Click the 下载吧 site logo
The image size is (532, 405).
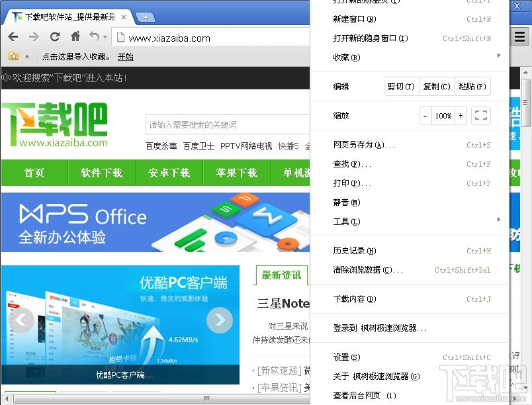(x=55, y=125)
